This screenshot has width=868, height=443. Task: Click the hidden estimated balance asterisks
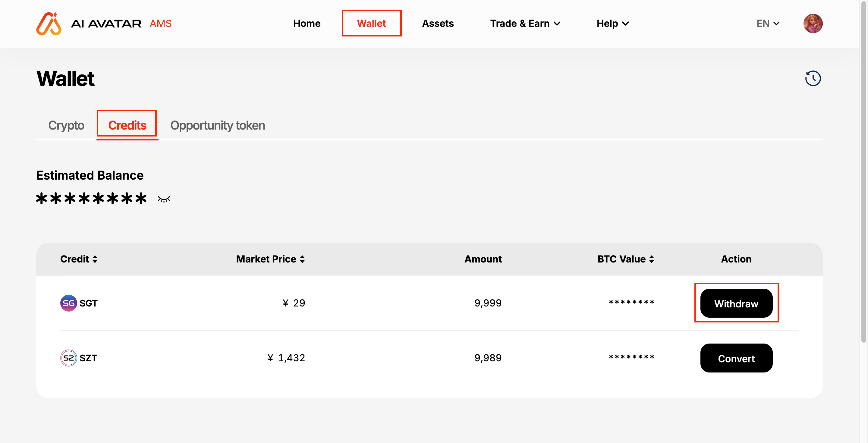point(91,198)
